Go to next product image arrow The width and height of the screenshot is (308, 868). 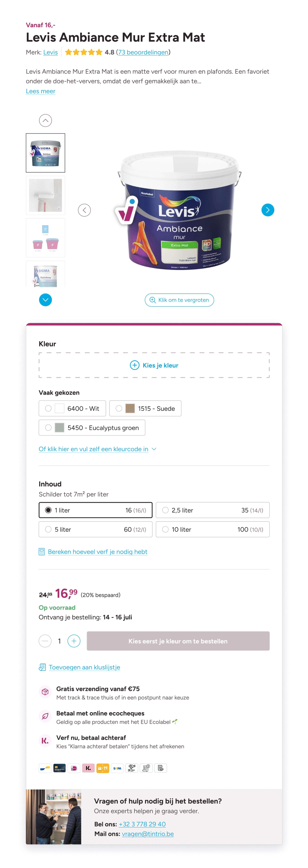click(267, 210)
